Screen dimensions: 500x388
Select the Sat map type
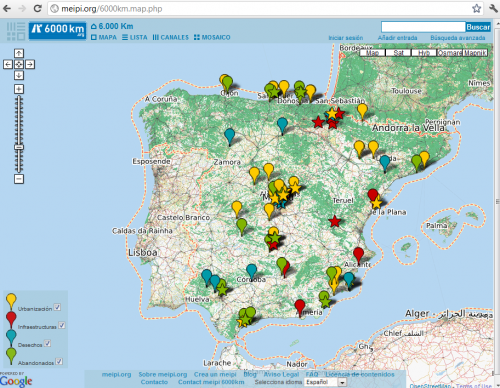pyautogui.click(x=398, y=53)
